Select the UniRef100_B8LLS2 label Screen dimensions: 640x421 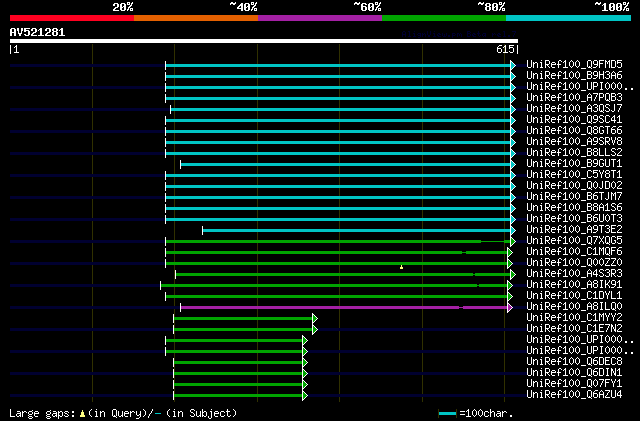574,153
